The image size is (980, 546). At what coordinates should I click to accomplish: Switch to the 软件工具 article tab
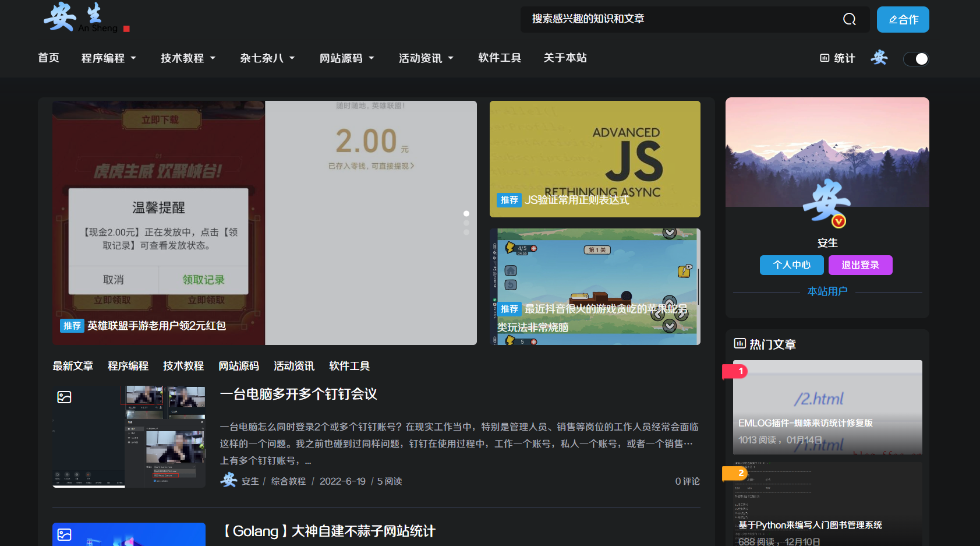[349, 366]
